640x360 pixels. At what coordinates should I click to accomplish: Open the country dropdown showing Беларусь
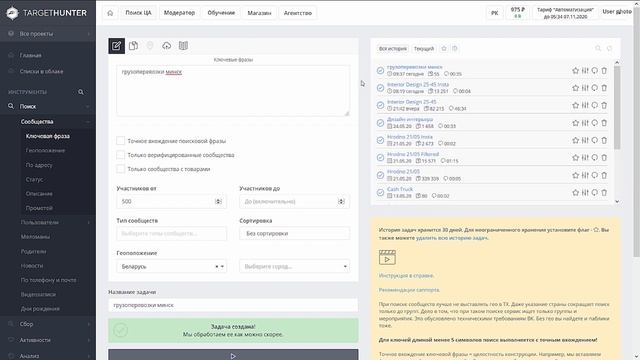[171, 267]
